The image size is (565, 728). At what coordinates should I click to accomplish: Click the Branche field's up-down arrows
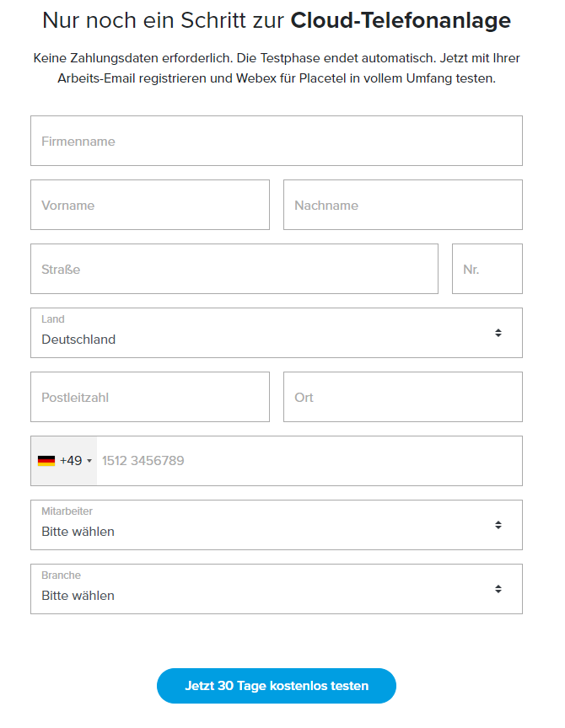point(498,589)
